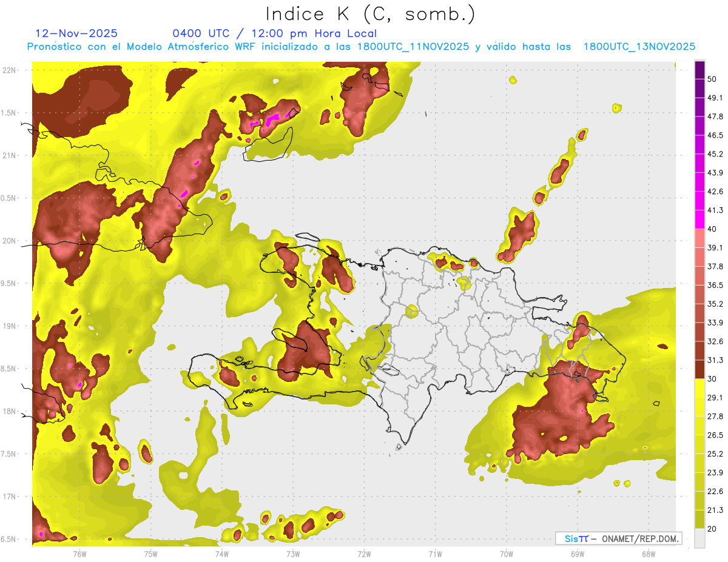Click the colorbar value '32.6'
Image resolution: width=728 pixels, height=562 pixels.
(716, 341)
